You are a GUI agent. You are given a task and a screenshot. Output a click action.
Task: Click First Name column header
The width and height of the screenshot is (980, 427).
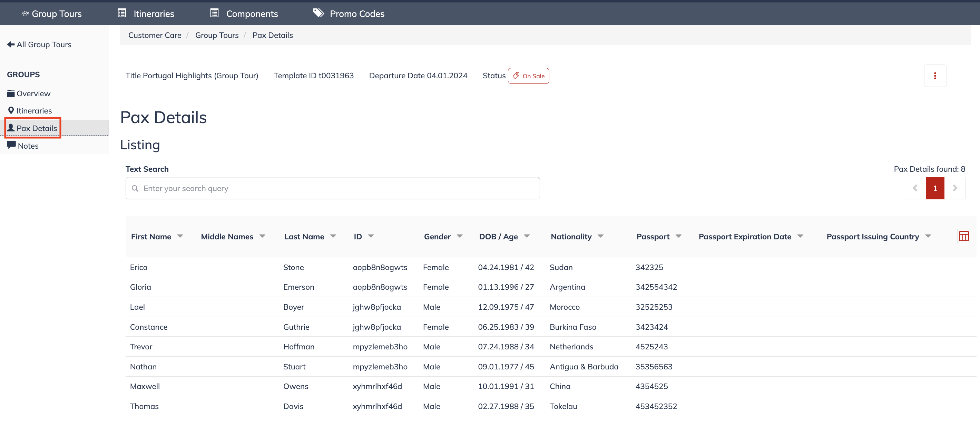151,237
